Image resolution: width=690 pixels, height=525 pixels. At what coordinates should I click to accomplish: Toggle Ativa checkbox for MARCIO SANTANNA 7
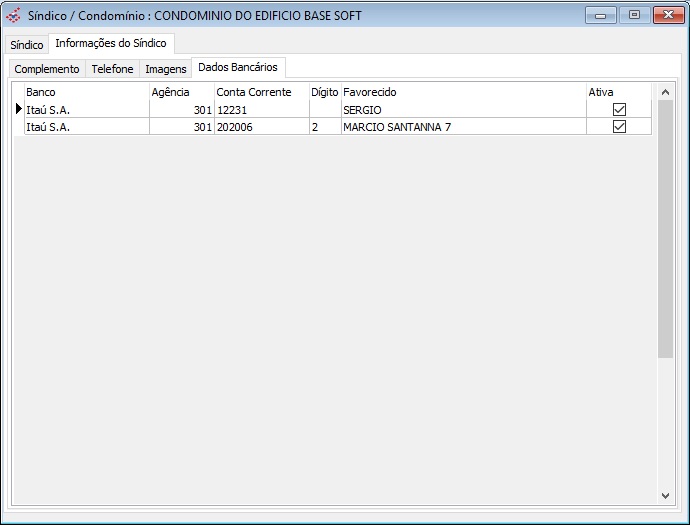(619, 127)
